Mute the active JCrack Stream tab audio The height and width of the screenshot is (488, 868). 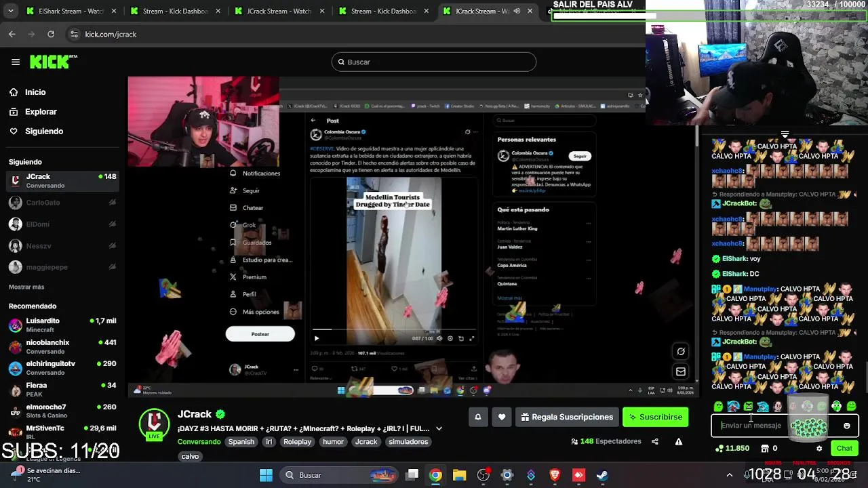(x=517, y=11)
